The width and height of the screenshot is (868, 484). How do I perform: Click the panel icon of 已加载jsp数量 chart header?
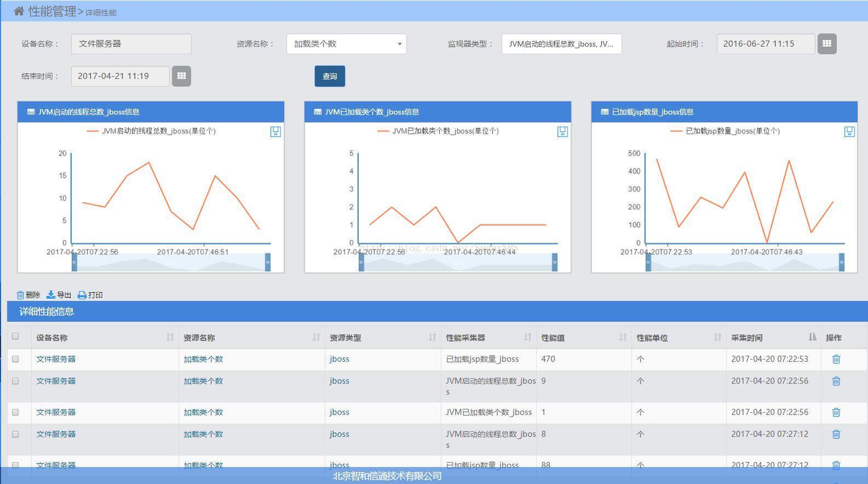[x=605, y=112]
